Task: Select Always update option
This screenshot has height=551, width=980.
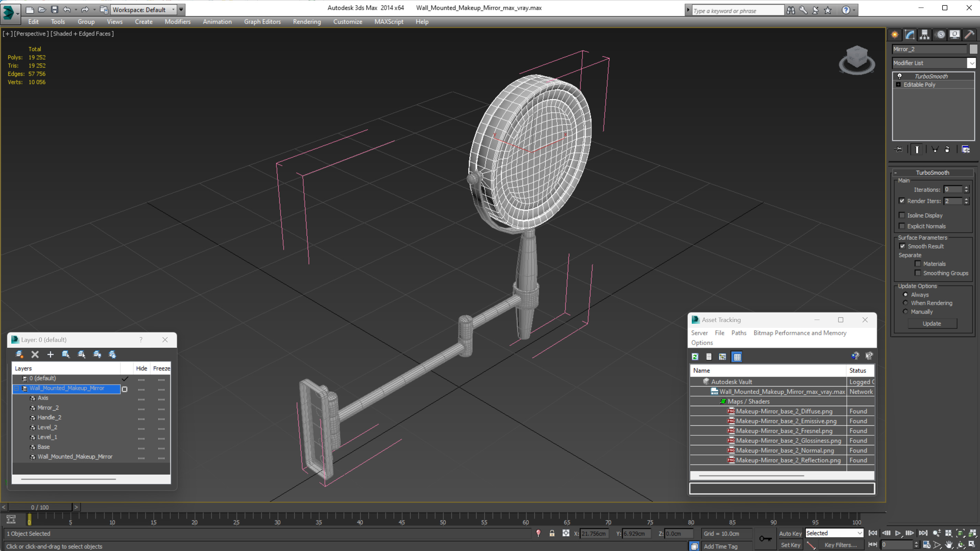Action: point(905,295)
